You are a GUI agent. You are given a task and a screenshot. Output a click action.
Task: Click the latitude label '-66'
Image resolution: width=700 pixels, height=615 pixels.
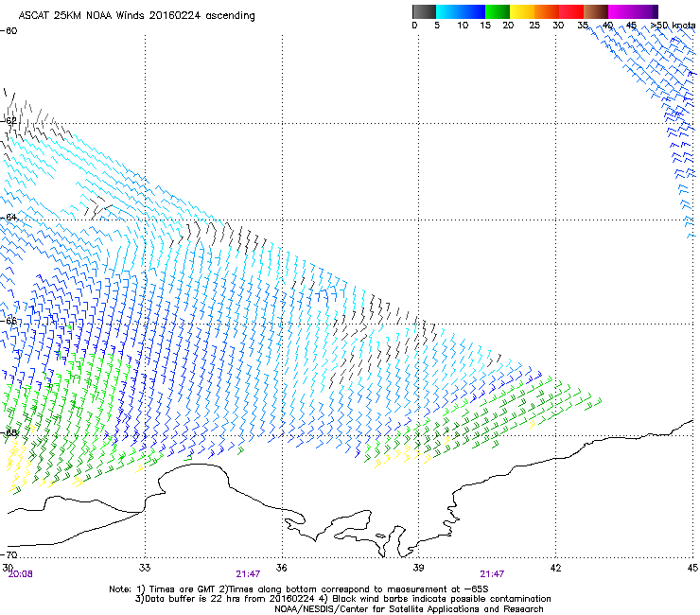pos(9,321)
